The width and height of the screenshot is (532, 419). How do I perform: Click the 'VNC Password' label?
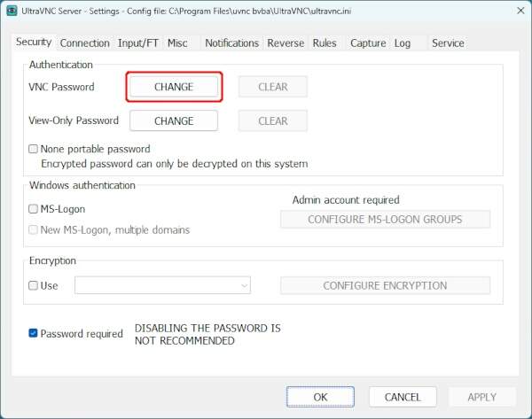tap(61, 87)
